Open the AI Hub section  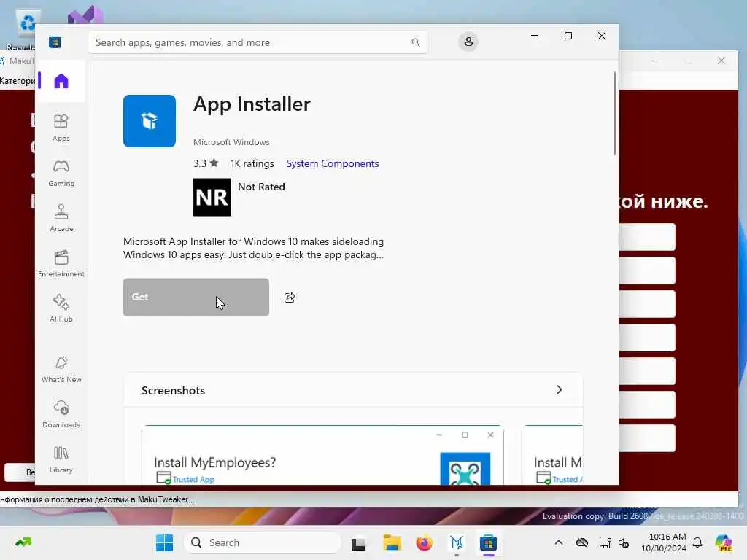coord(61,308)
